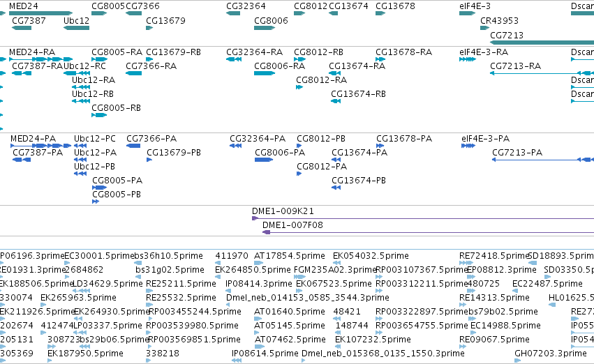Open the CG13679 gene label
This screenshot has width=594, height=364.
[165, 20]
